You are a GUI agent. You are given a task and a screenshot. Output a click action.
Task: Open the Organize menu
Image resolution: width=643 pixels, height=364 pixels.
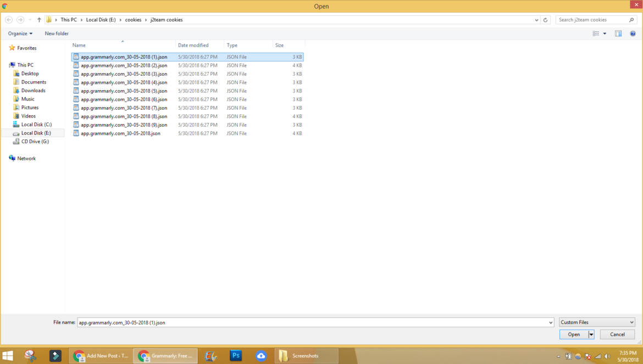point(20,33)
